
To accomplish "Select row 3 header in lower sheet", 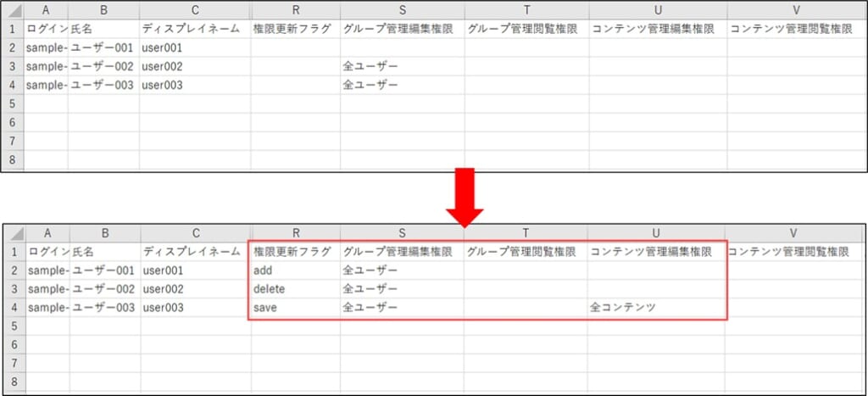I will tap(15, 289).
